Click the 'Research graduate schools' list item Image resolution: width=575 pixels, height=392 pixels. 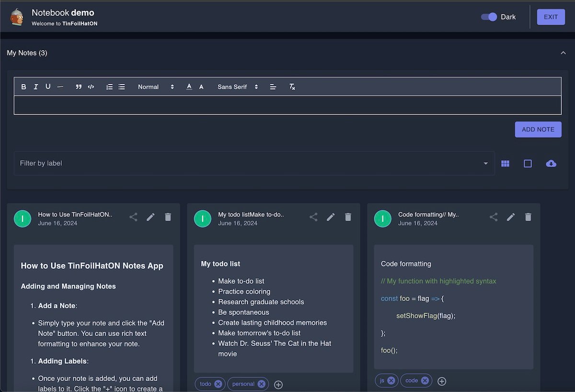[x=261, y=302]
